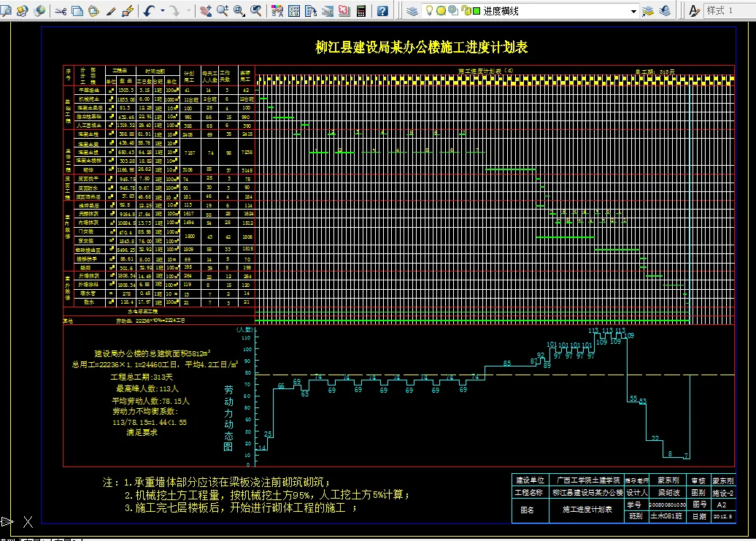Open the Redo history dropdown arrow
This screenshot has height=541, width=756.
[188, 11]
